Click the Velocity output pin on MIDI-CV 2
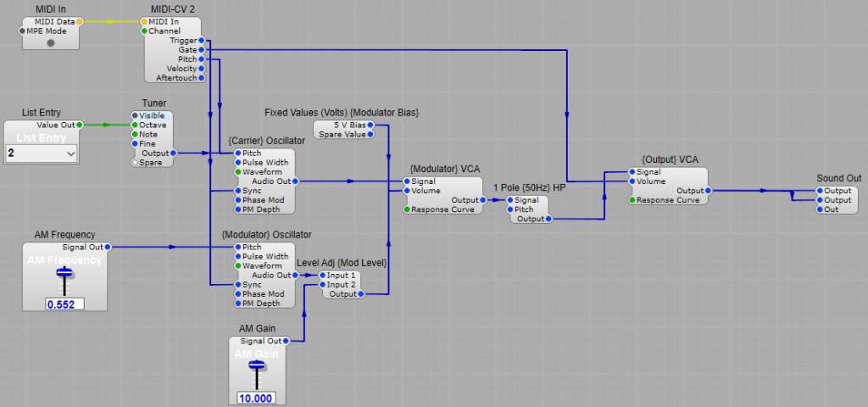The width and height of the screenshot is (868, 407). click(x=200, y=69)
